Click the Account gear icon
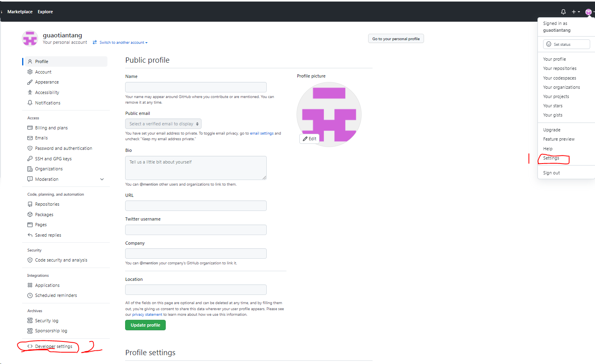The height and width of the screenshot is (364, 595). click(x=30, y=72)
